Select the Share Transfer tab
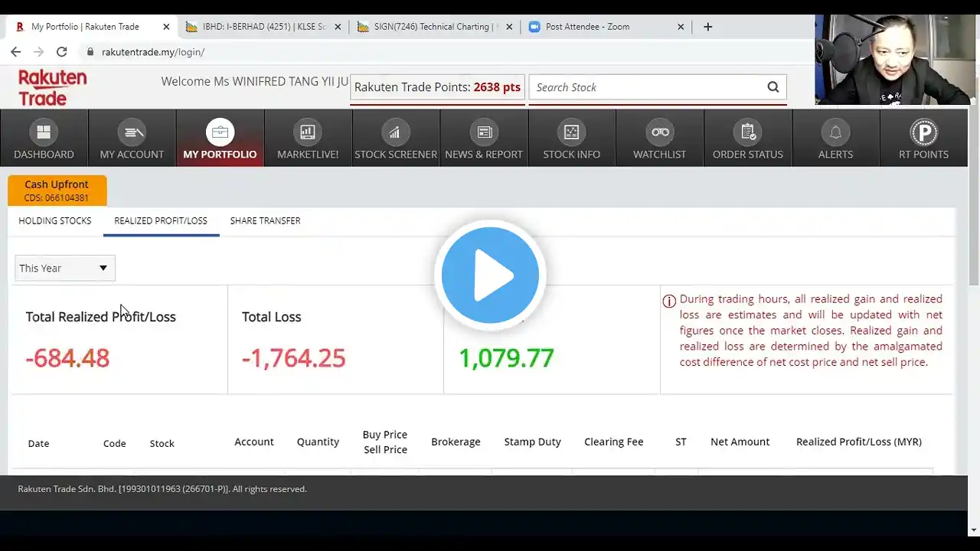This screenshot has width=980, height=551. (265, 220)
